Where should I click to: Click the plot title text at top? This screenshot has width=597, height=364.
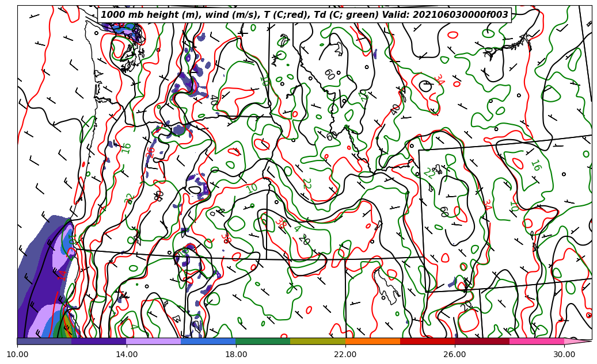[305, 15]
